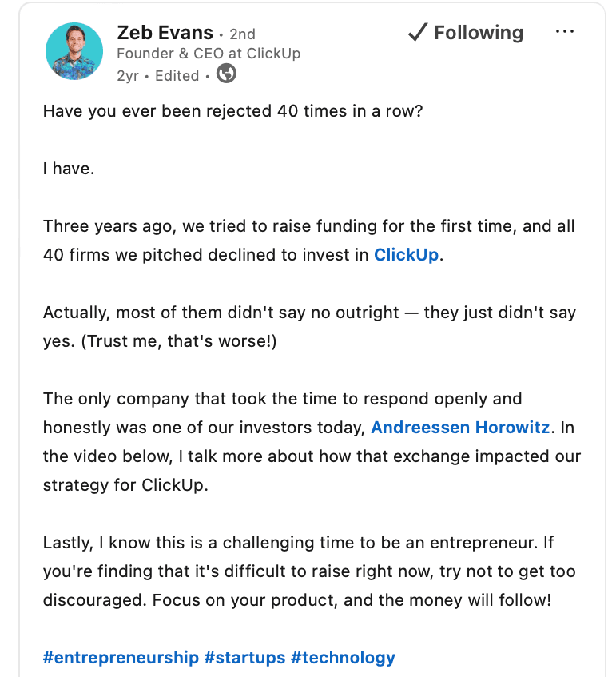Select the #startups hashtag
The height and width of the screenshot is (677, 616).
(244, 658)
